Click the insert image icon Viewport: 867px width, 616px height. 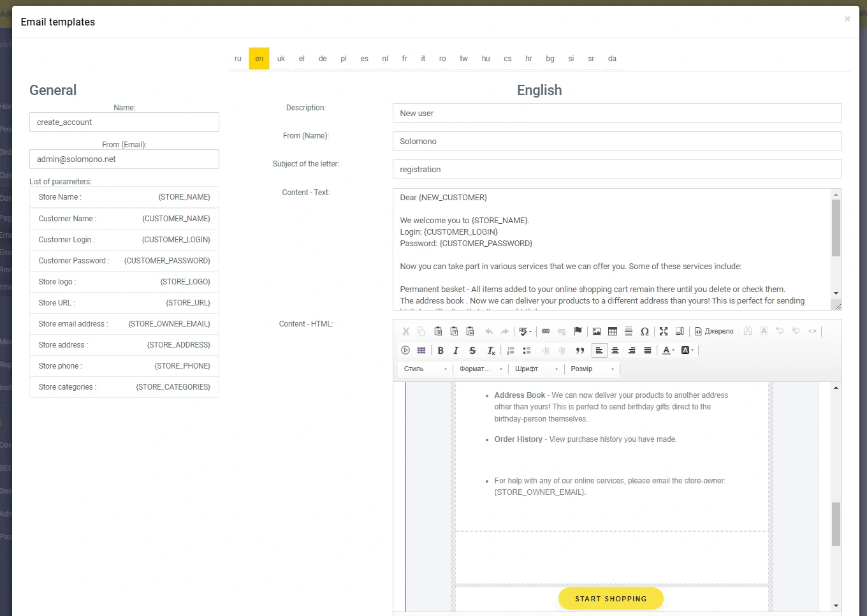597,332
